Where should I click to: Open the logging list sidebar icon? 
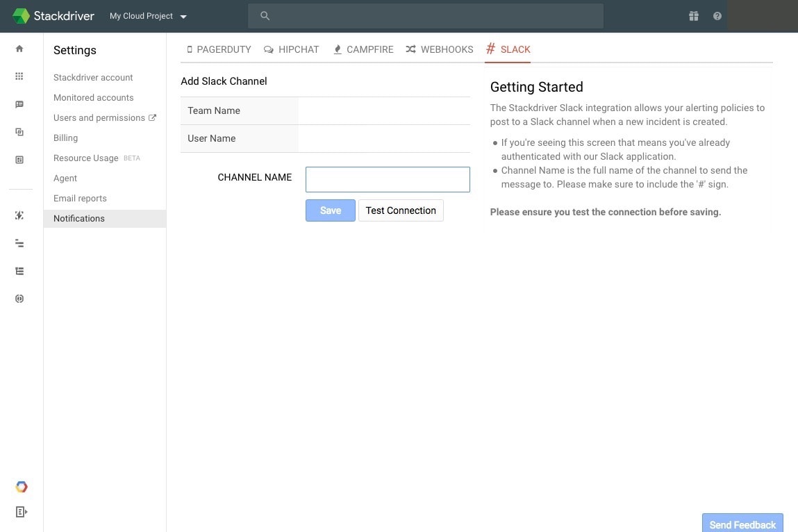(19, 271)
